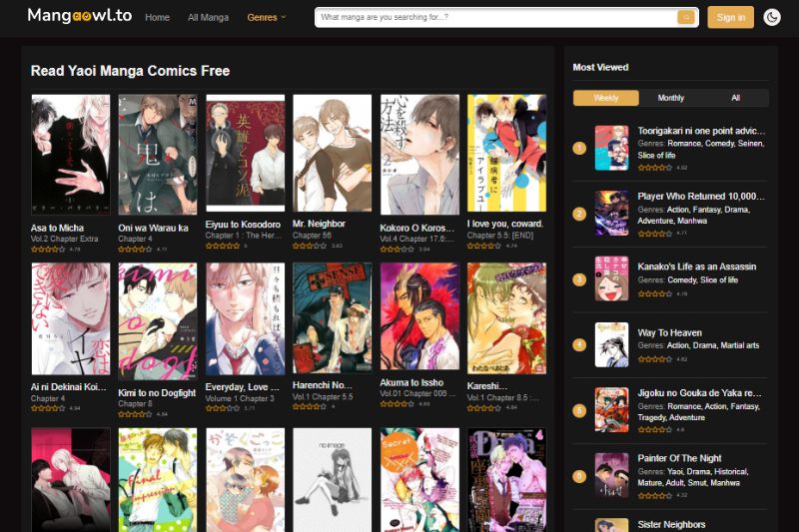Open Mr. Neighbor Chapter 56

(312, 236)
